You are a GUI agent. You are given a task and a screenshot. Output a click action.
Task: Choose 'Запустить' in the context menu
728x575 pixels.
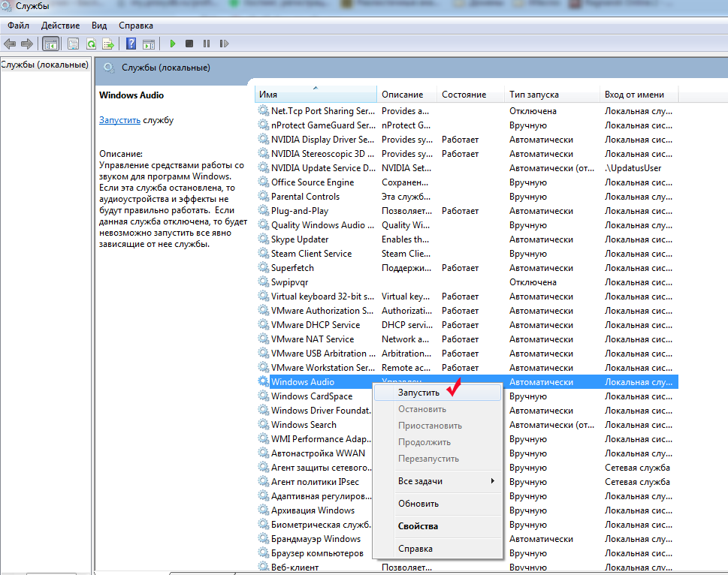[418, 393]
